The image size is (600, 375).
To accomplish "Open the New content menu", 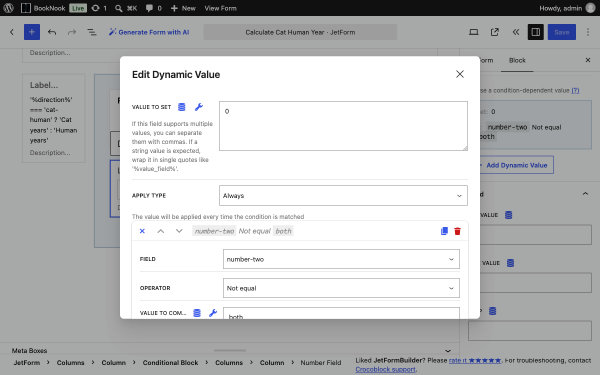I will [183, 8].
